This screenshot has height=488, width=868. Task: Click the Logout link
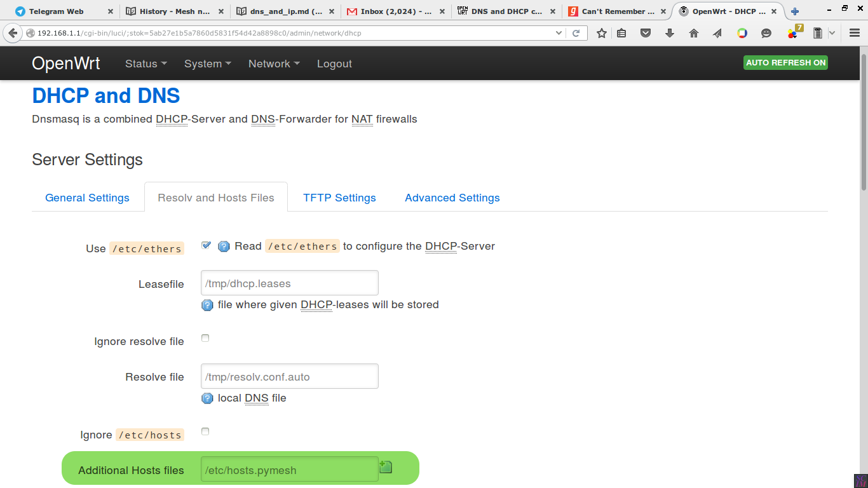(334, 64)
